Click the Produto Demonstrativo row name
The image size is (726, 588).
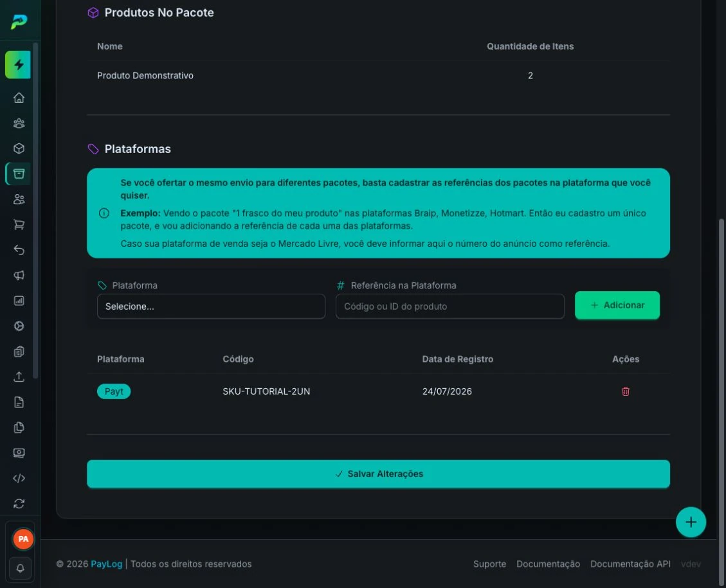point(145,75)
